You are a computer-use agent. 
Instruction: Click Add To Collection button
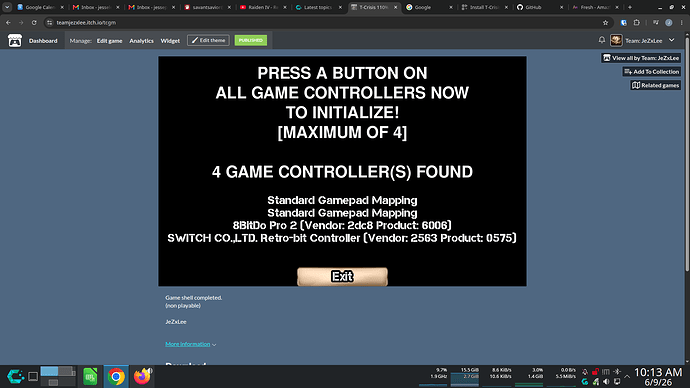pos(652,71)
